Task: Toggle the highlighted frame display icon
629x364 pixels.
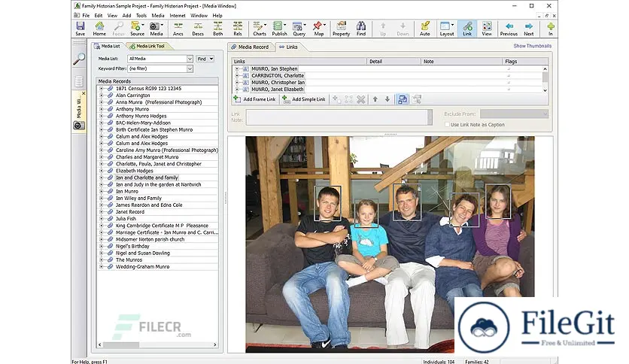Action: point(403,99)
